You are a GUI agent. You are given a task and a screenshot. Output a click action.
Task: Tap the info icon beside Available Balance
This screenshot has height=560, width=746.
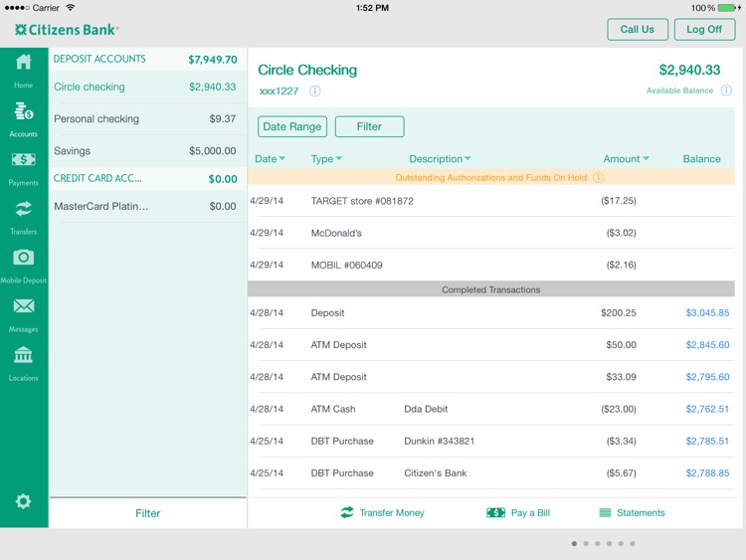coord(726,91)
